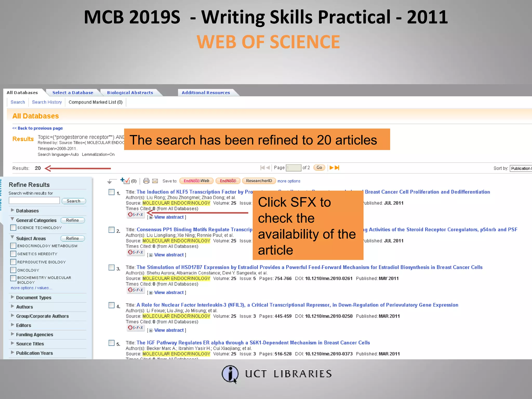Check ENDOCRINOLOGY METABOLISM subject area
The width and height of the screenshot is (532, 399).
coord(13,246)
